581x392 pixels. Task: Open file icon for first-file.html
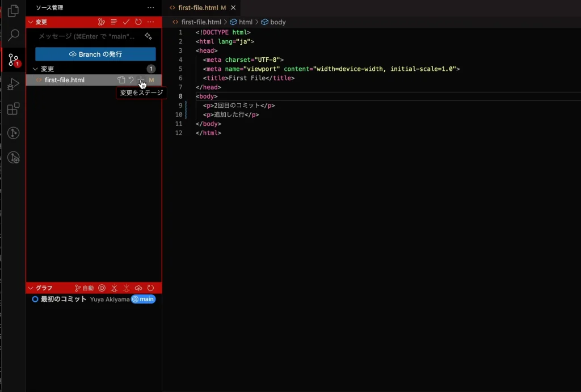pos(121,79)
